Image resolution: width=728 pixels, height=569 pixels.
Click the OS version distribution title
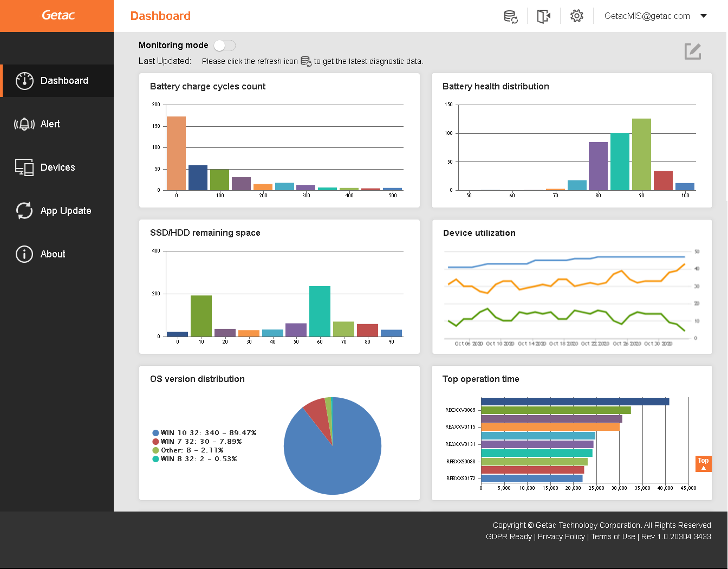click(x=197, y=379)
